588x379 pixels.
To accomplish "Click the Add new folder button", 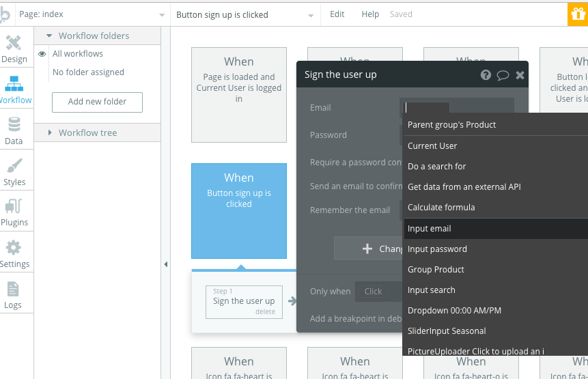I will point(98,102).
